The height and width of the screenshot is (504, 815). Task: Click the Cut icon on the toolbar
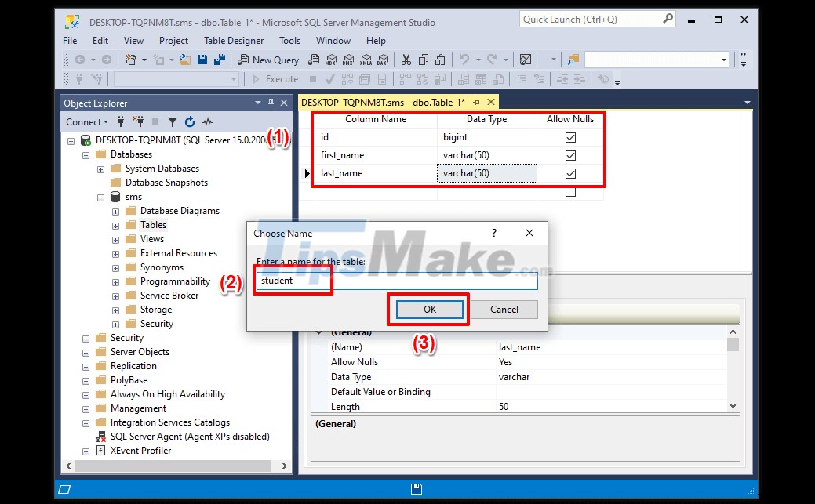pos(406,60)
